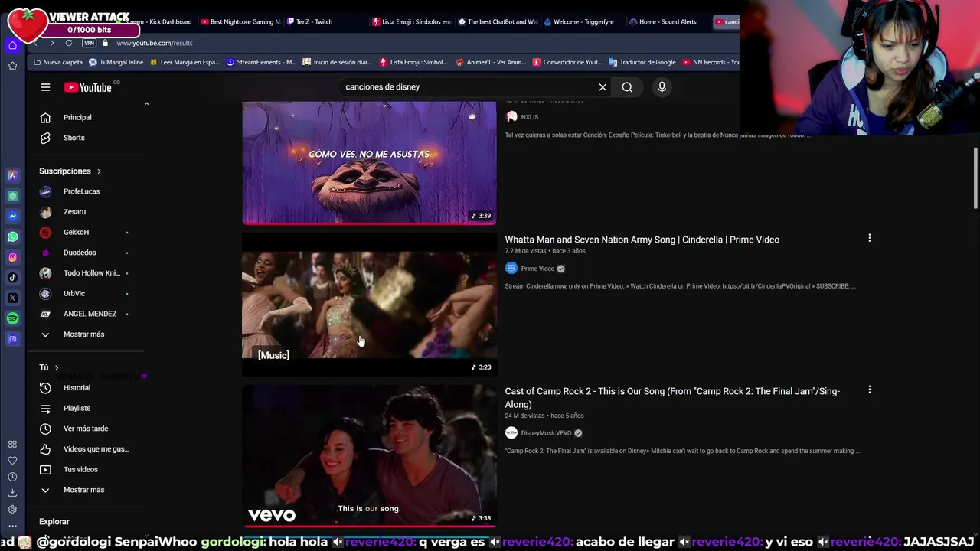Open X (Twitter) in the browser sidebar

click(x=12, y=298)
